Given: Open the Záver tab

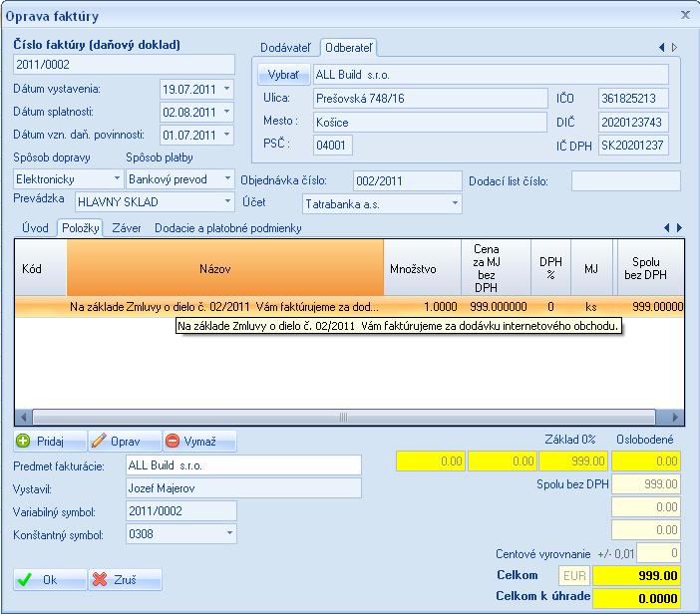Looking at the screenshot, I should click(x=127, y=228).
